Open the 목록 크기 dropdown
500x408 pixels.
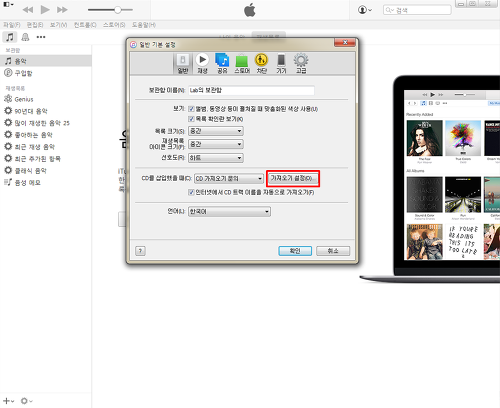coord(216,131)
